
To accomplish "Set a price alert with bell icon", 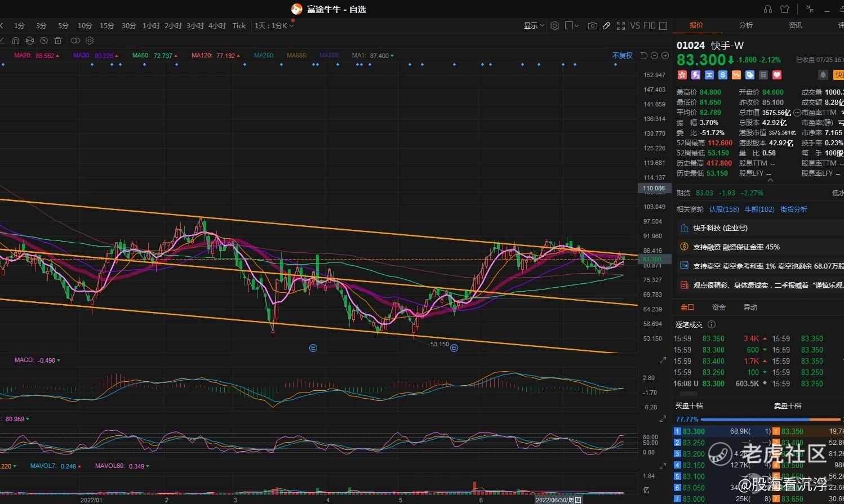I will tap(823, 75).
